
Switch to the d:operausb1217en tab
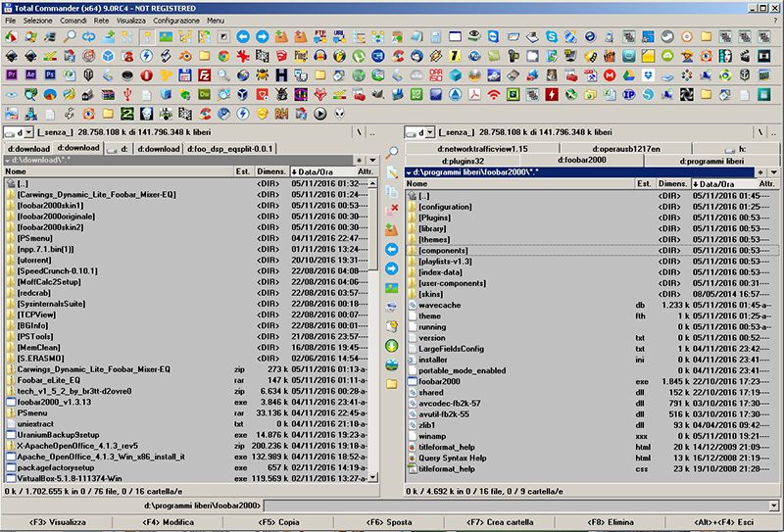626,149
